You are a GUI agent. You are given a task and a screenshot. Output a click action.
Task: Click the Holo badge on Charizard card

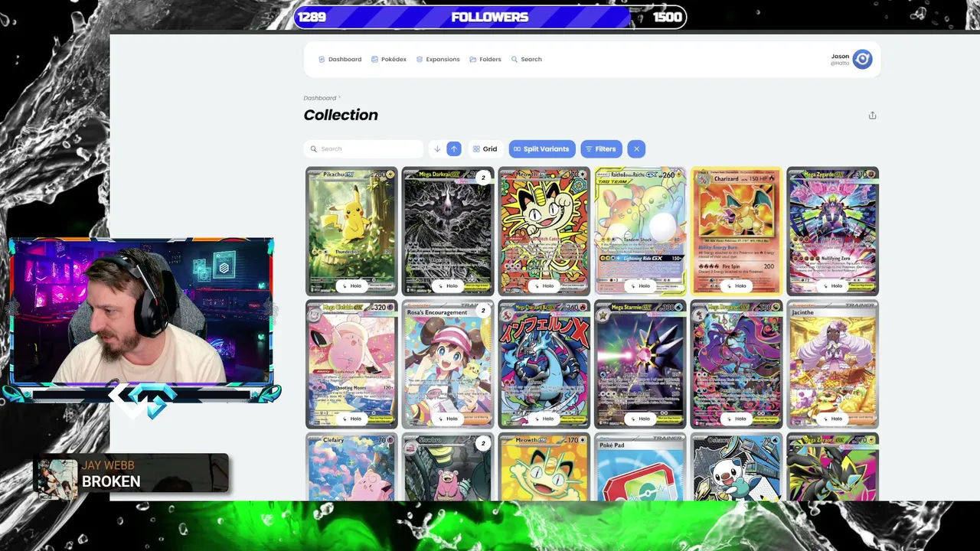[737, 285]
